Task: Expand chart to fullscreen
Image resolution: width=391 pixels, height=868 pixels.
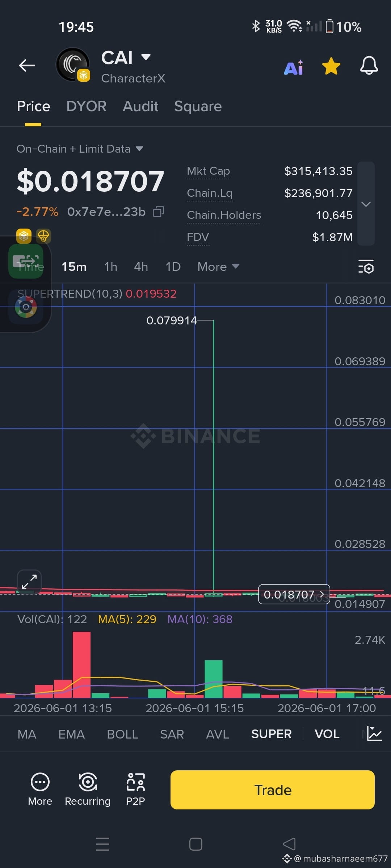Action: pos(29,582)
